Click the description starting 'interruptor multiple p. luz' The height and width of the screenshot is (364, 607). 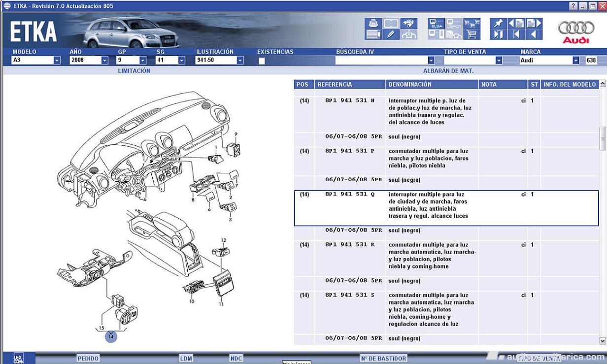pyautogui.click(x=430, y=111)
